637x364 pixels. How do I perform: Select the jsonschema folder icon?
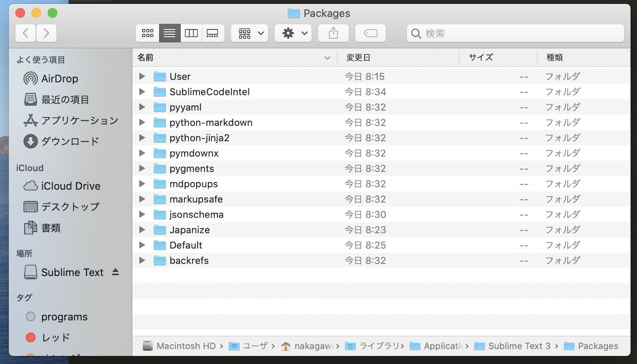tap(160, 215)
